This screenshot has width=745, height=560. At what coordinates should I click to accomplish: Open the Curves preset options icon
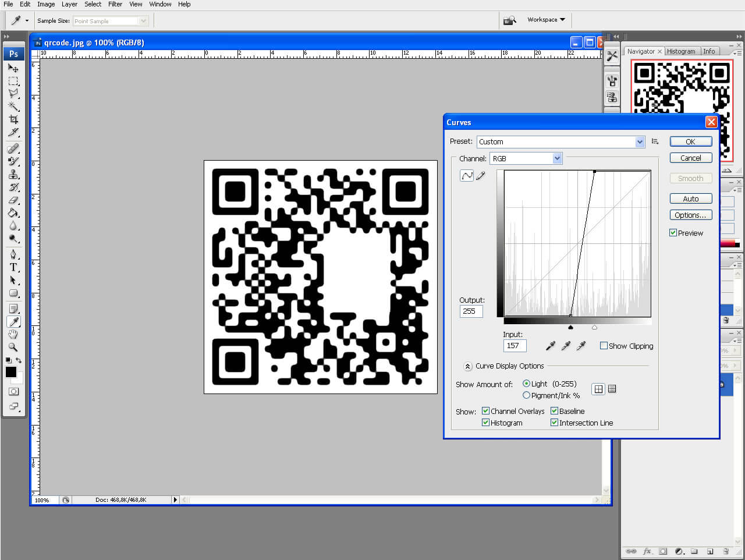[655, 141]
